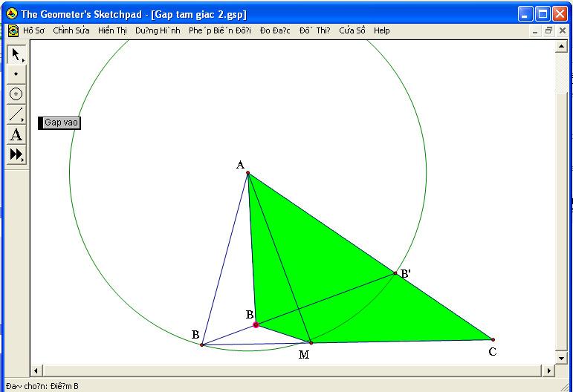This screenshot has width=573, height=392.
Task: Select the highlighted pink point B
Action: click(x=256, y=324)
